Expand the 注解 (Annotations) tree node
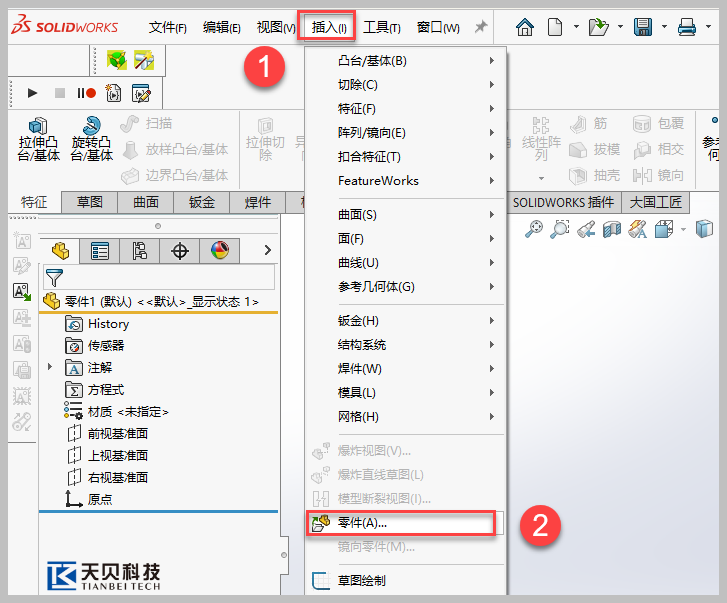This screenshot has width=727, height=603. click(x=50, y=367)
